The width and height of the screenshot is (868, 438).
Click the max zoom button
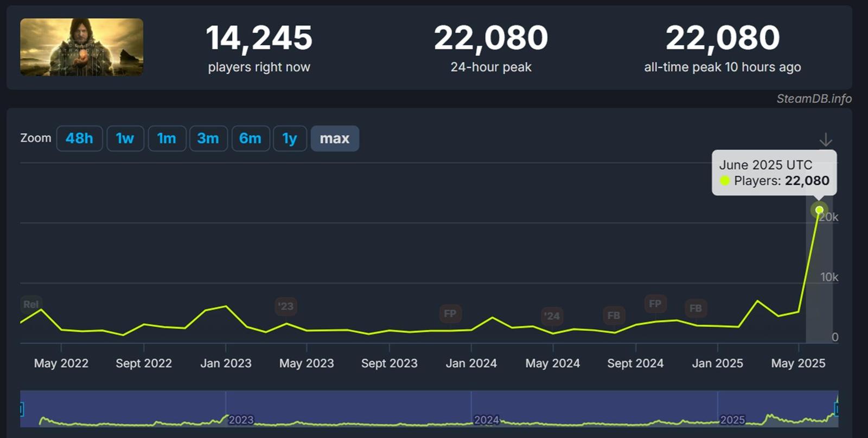(334, 139)
